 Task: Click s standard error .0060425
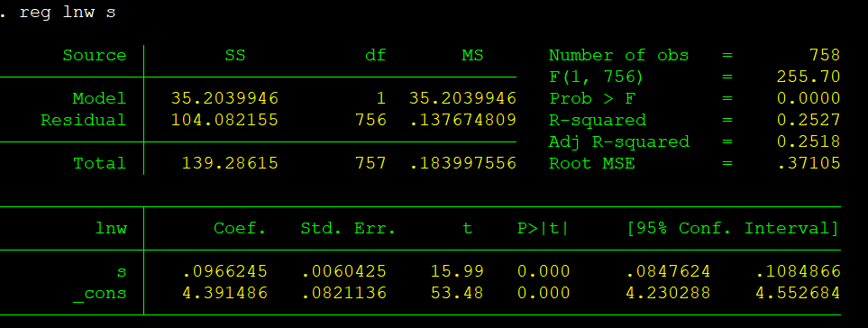pos(343,271)
